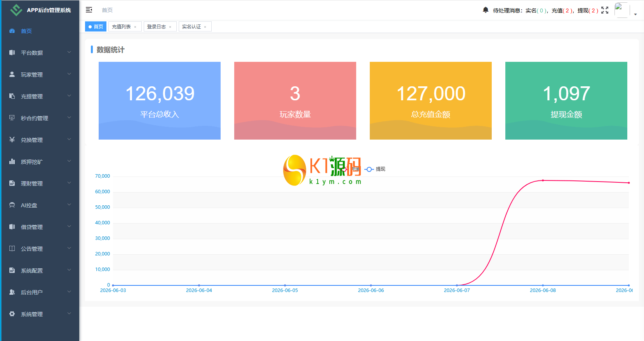Expand the 系统配置 menu chevron

[69, 270]
